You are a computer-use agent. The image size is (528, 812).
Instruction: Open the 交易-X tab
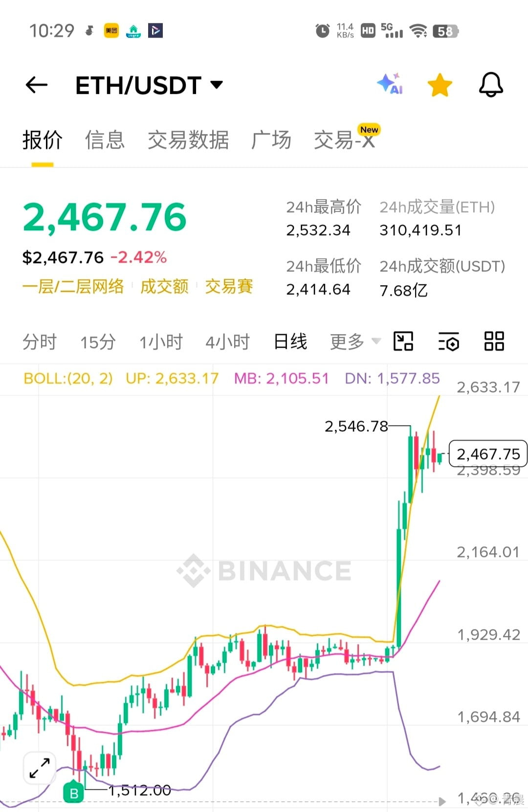pyautogui.click(x=344, y=140)
